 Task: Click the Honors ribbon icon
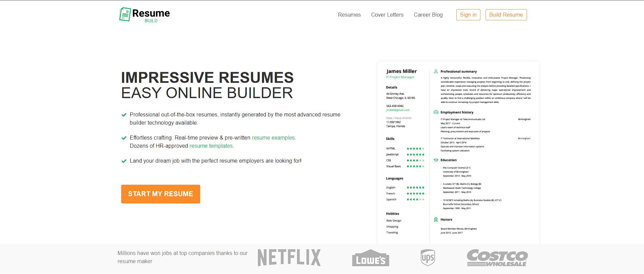coord(436,220)
